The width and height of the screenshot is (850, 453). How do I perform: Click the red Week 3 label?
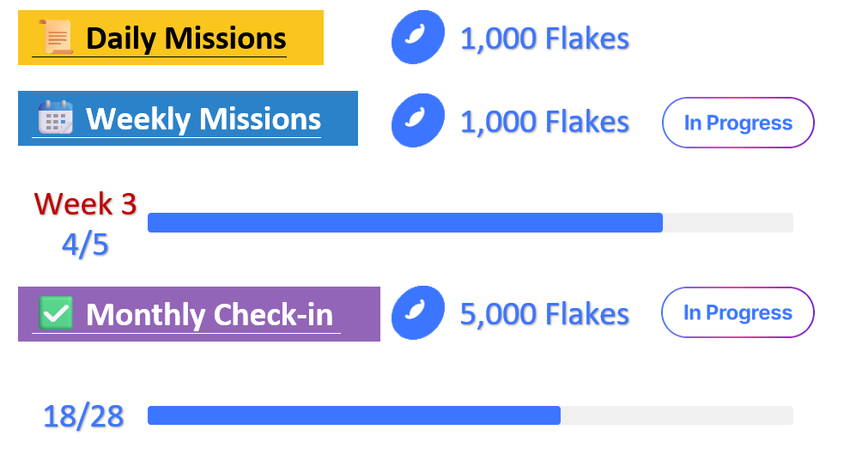tap(85, 204)
